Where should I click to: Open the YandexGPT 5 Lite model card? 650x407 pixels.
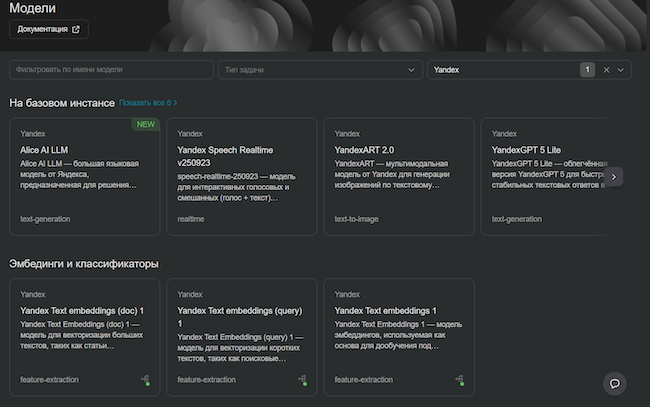coord(545,177)
